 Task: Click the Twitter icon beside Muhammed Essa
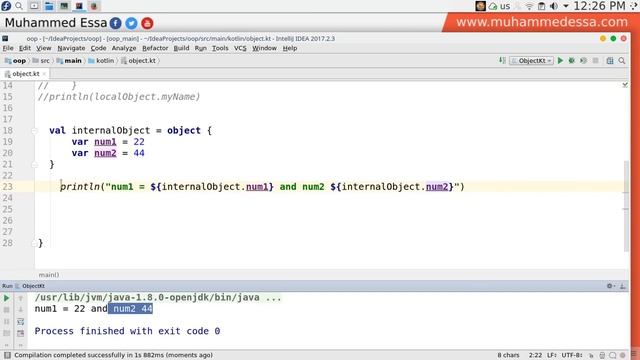[131, 23]
